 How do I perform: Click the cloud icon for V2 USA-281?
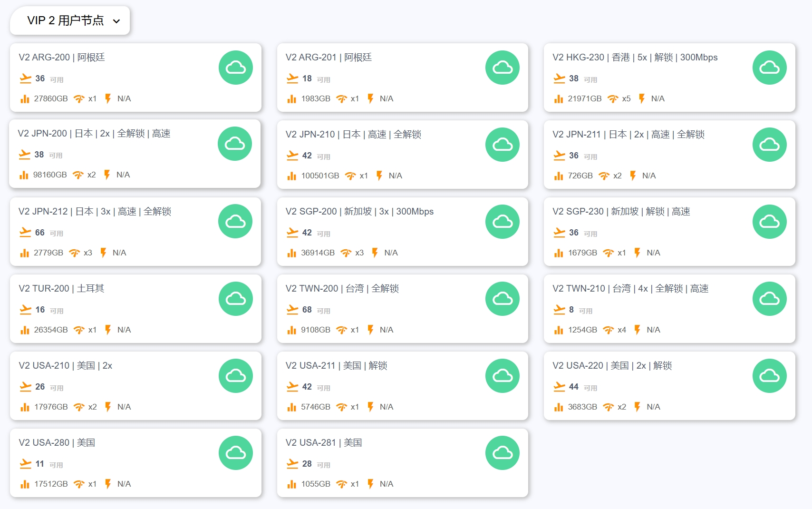502,453
